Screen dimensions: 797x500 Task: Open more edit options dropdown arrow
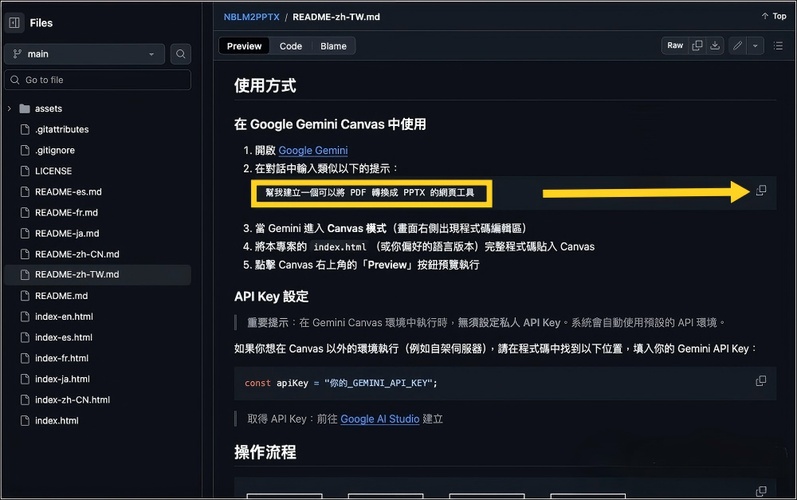(755, 46)
